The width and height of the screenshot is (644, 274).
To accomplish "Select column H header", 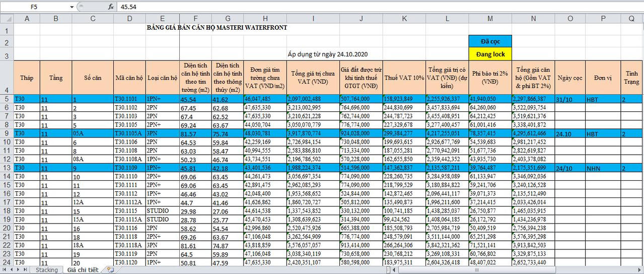I will click(265, 19).
